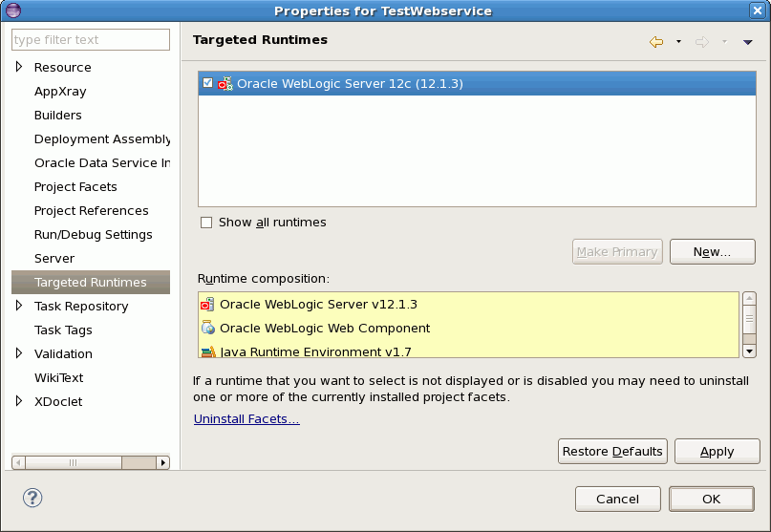This screenshot has width=771, height=532.
Task: Select Server in the tree
Action: (54, 258)
